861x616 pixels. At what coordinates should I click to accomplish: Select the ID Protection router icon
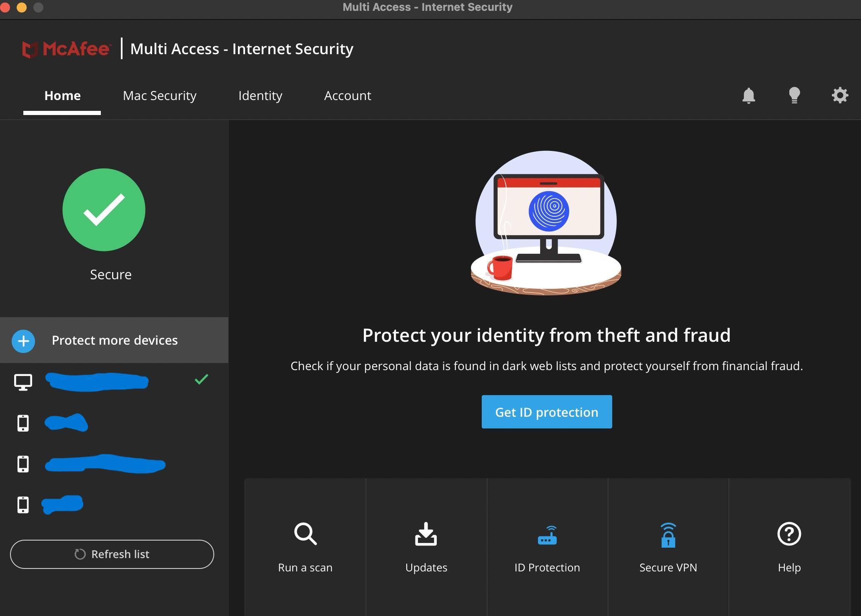547,536
